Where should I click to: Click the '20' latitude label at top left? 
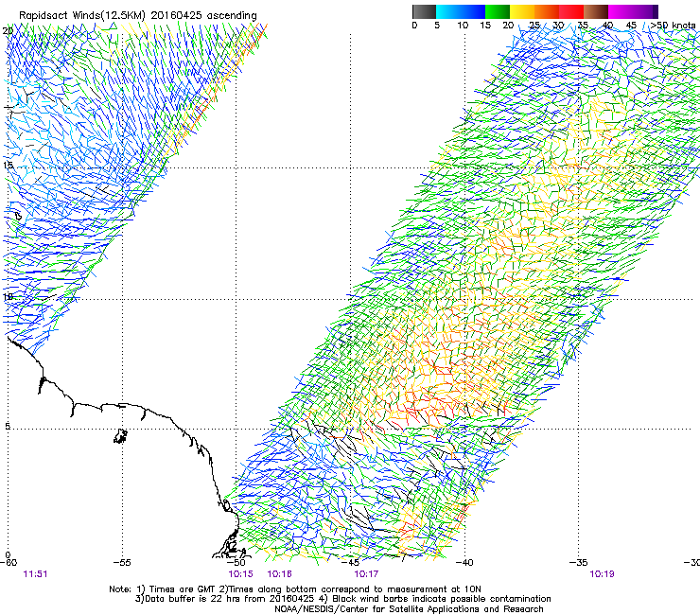pos(8,31)
